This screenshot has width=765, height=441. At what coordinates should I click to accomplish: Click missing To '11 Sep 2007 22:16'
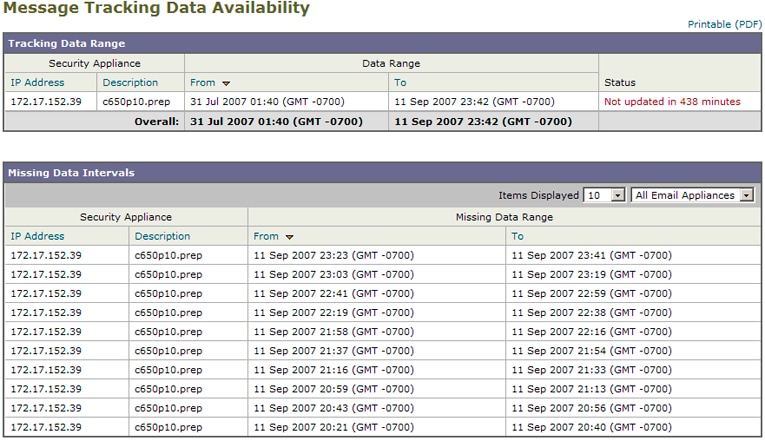(591, 331)
